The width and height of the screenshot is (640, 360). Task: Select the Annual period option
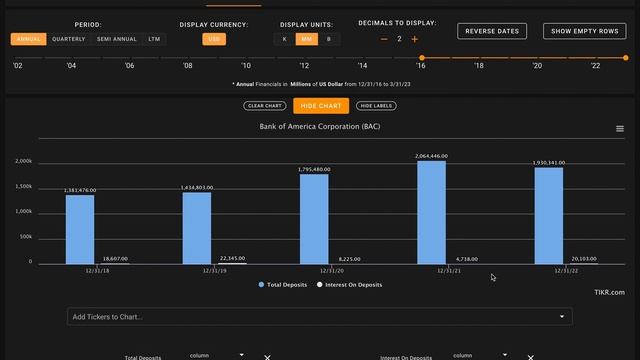[29, 39]
